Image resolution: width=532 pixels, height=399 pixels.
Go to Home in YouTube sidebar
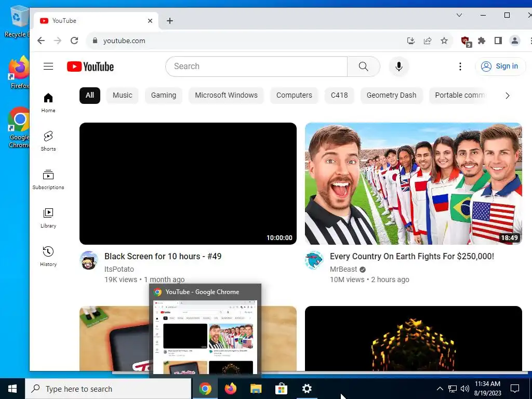[48, 103]
